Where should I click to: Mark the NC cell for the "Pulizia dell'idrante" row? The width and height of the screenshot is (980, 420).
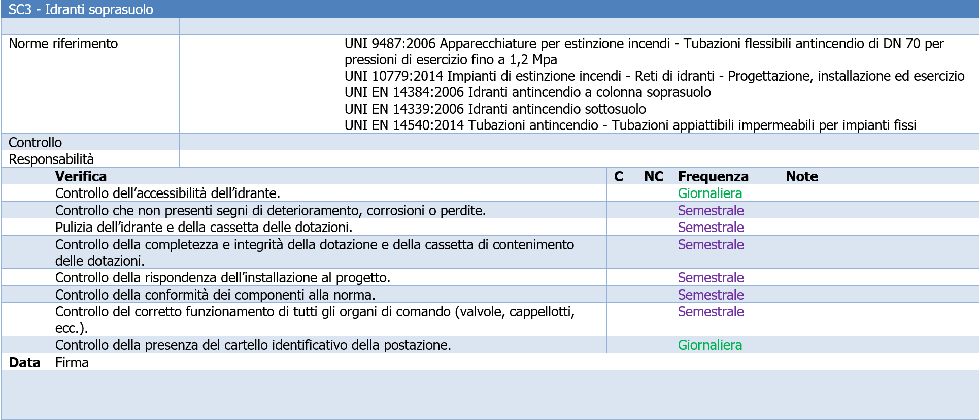pyautogui.click(x=653, y=227)
